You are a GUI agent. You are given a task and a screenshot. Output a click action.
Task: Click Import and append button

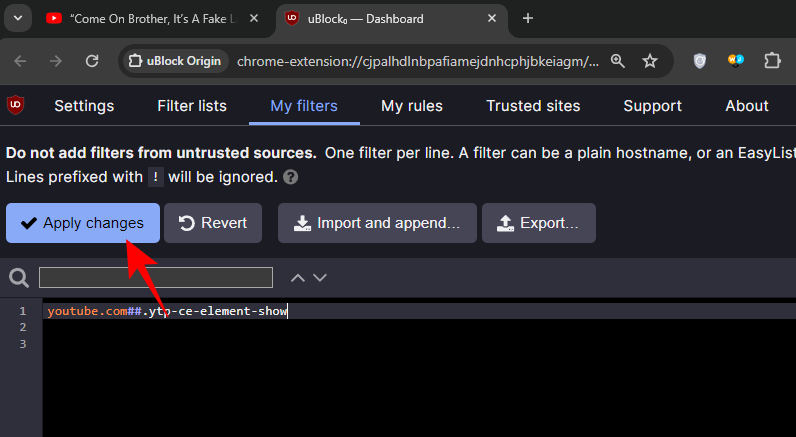point(377,223)
